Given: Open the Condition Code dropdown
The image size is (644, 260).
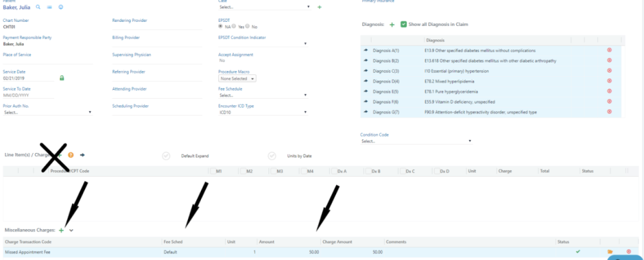Looking at the screenshot, I should [x=417, y=141].
